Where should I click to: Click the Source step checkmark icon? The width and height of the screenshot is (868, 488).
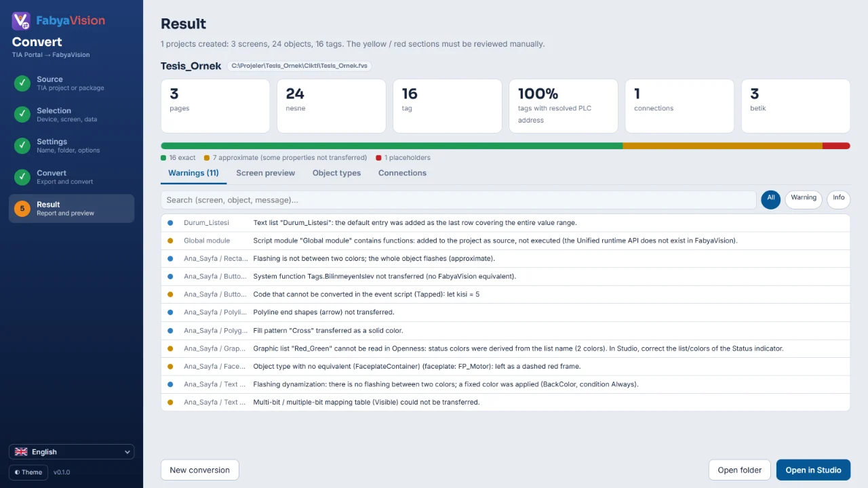pyautogui.click(x=22, y=83)
